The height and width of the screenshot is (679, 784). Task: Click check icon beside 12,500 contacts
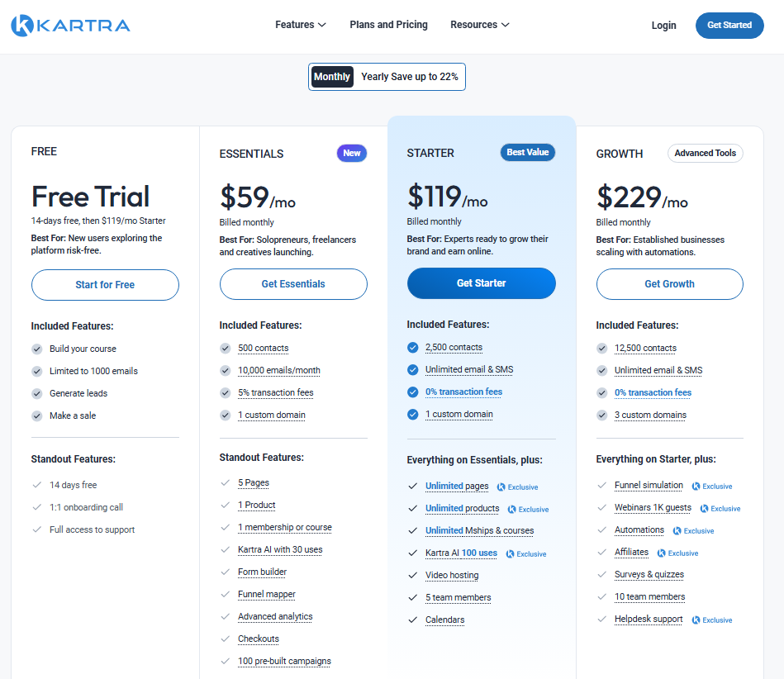[602, 348]
